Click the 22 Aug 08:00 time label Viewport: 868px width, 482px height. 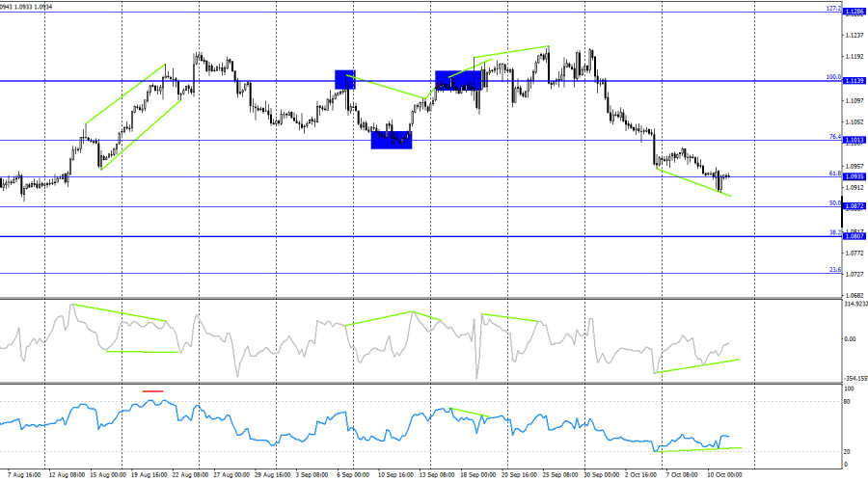(x=190, y=475)
